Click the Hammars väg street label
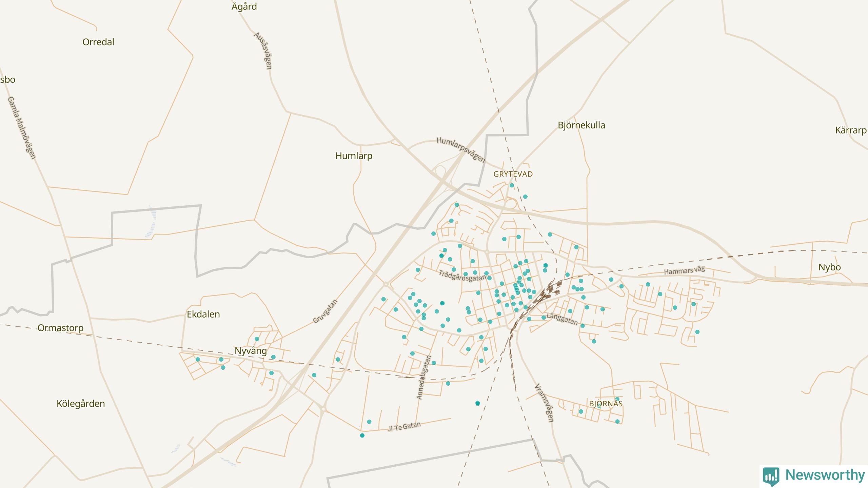 coord(684,271)
